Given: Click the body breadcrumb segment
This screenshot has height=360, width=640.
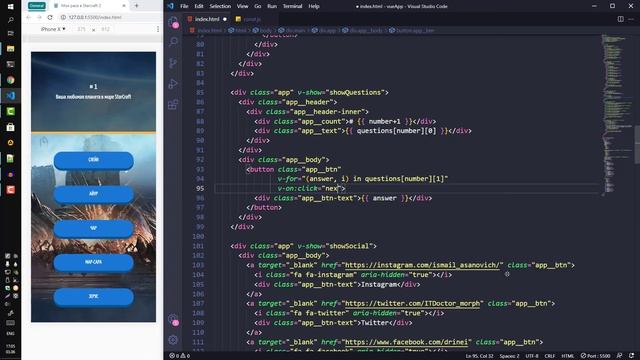Looking at the screenshot, I should pos(263,31).
